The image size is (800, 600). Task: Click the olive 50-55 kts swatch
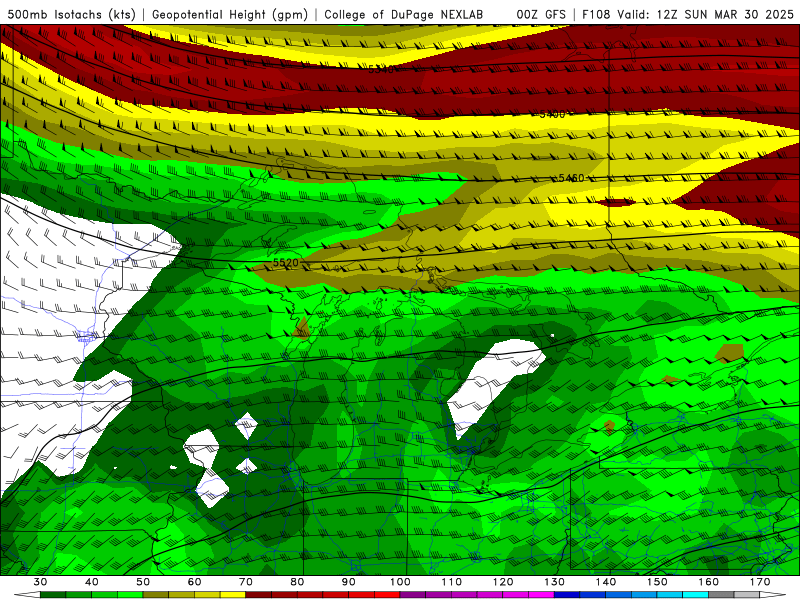point(156,595)
